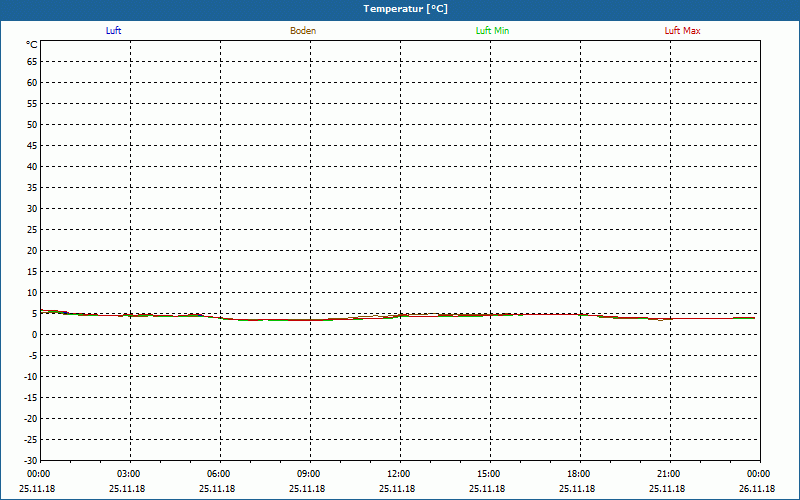Click the 18:00 time axis label
The image size is (800, 500).
(x=577, y=474)
